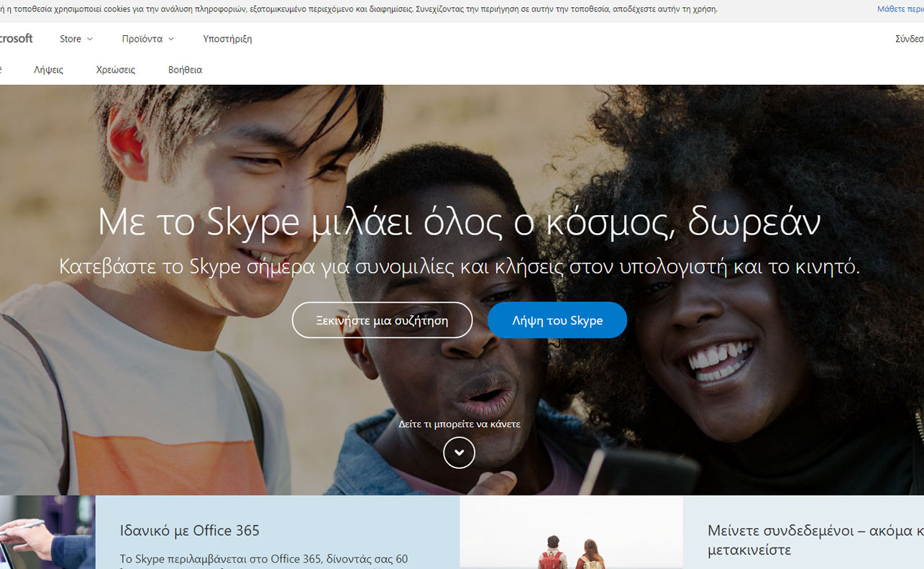Click the Ιδανικό με Office 365 heading

[x=190, y=531]
